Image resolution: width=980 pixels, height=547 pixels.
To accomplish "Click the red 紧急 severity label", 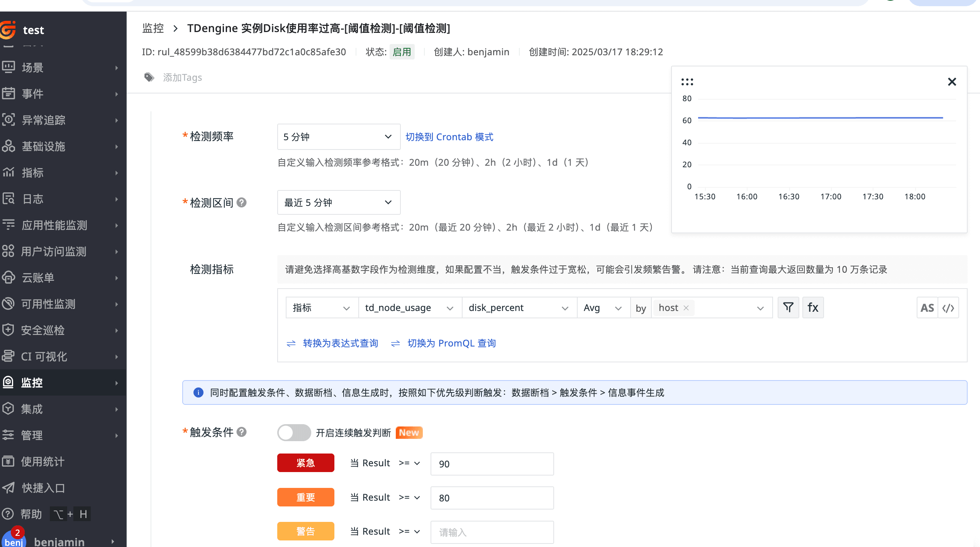I will tap(305, 463).
